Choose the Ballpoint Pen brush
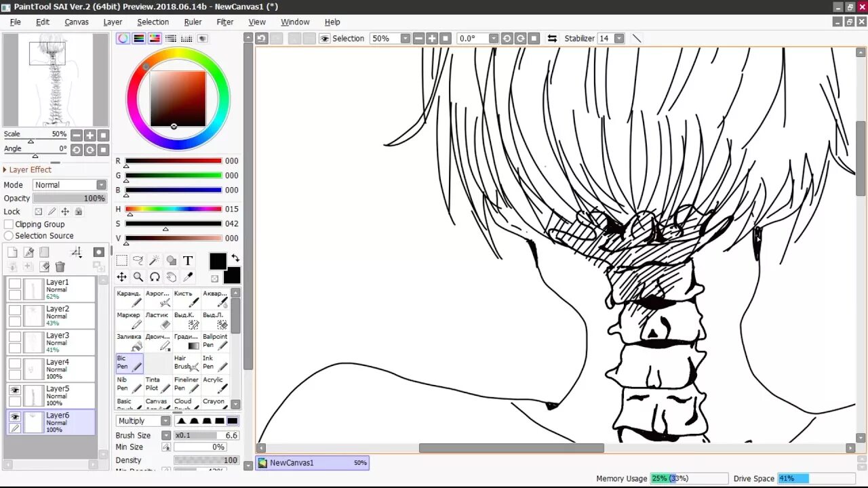This screenshot has width=868, height=488. (x=216, y=342)
